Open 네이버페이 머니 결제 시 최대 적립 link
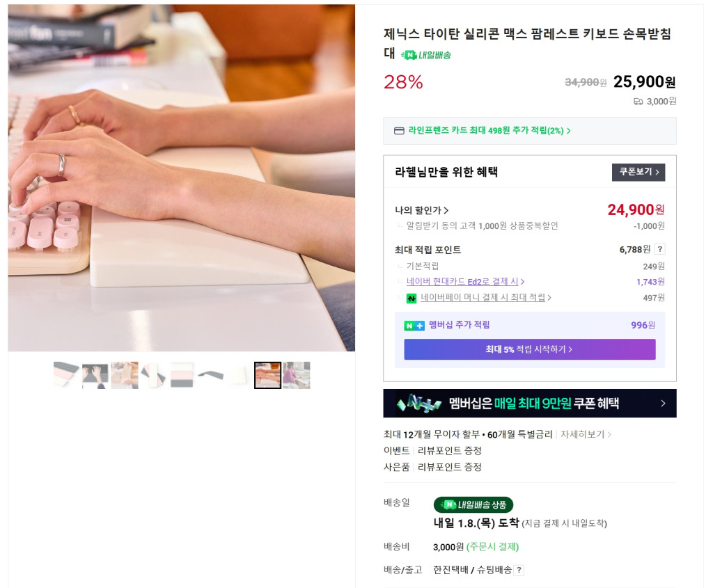The width and height of the screenshot is (713, 588). coord(485,298)
